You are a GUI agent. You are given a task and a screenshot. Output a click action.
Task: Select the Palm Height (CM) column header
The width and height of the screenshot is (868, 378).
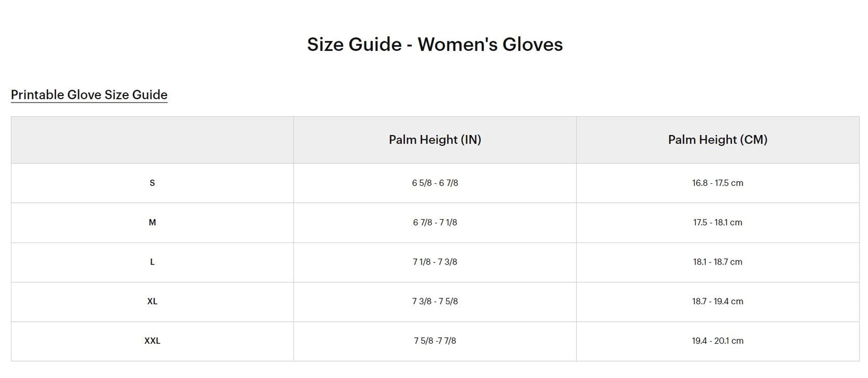coord(717,140)
